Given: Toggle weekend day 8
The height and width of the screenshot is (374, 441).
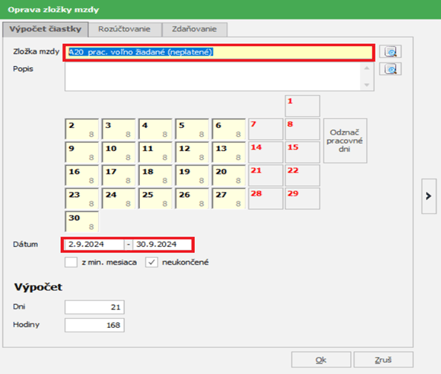Looking at the screenshot, I should [302, 129].
